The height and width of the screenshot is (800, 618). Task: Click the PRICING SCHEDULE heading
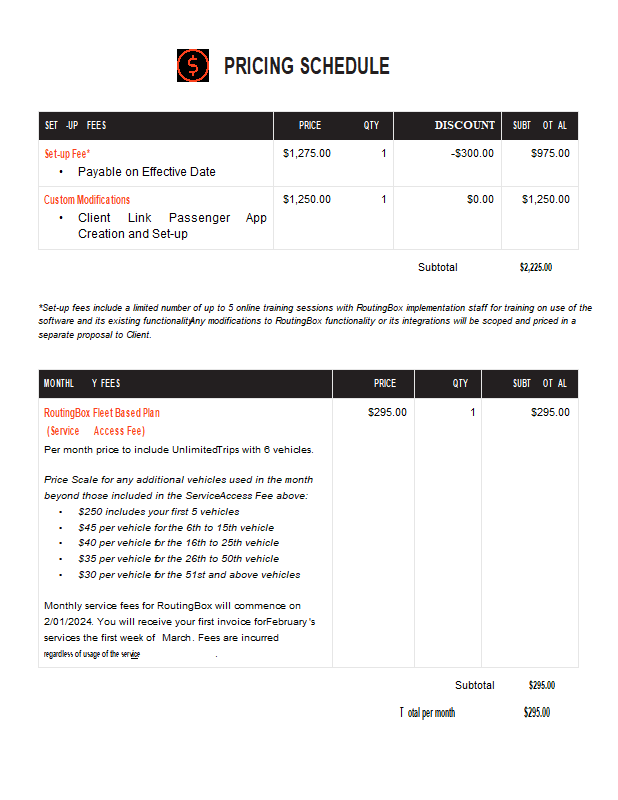(306, 67)
